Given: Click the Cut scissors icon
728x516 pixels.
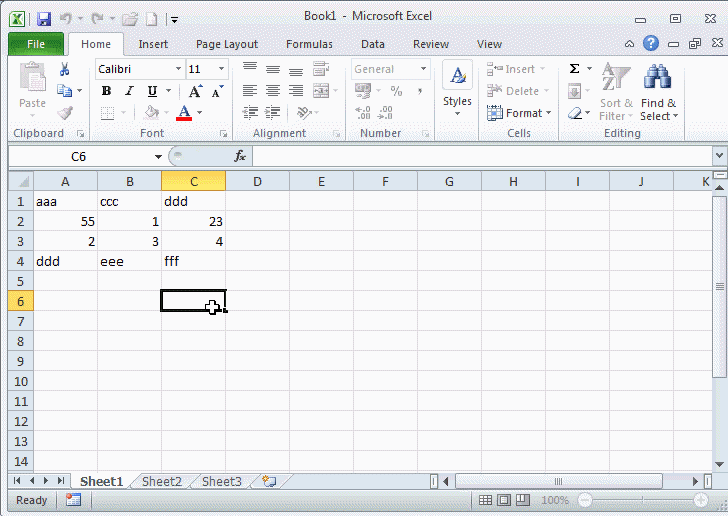Looking at the screenshot, I should pos(65,69).
